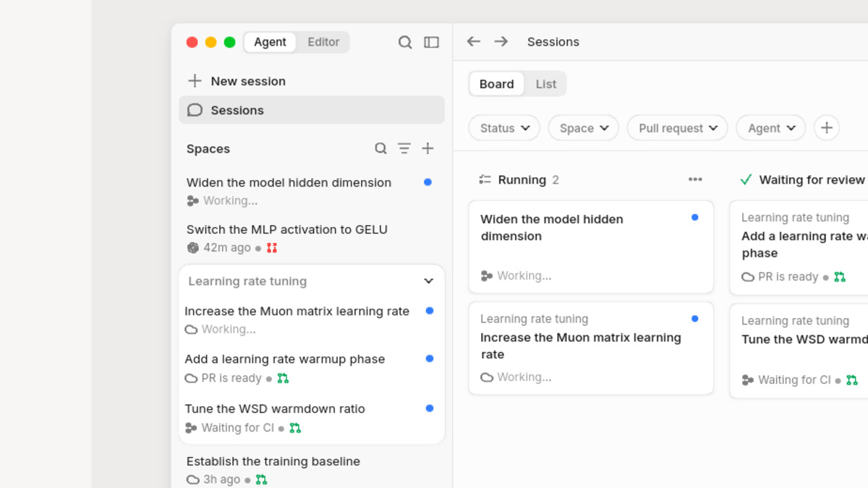Click the chat bubble icon beside Sessions

click(195, 110)
